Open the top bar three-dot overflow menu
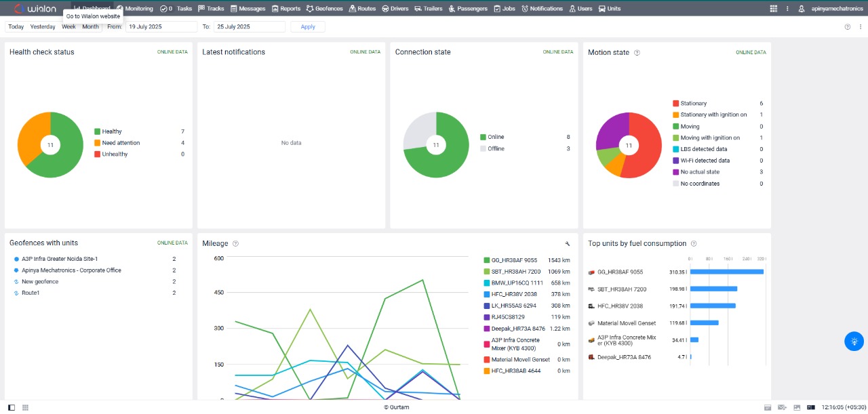 coord(787,9)
